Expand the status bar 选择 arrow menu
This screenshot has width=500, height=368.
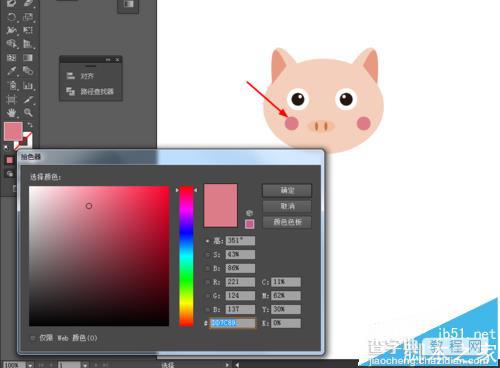[x=227, y=365]
